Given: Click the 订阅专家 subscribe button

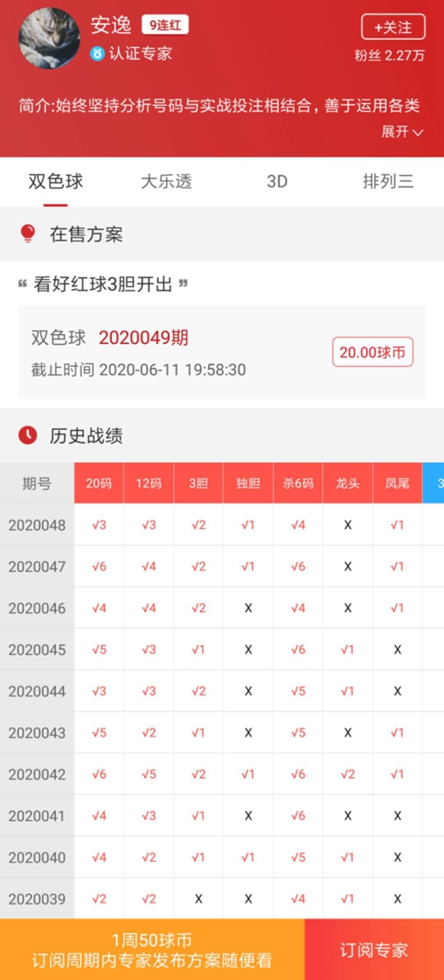Looking at the screenshot, I should coord(374,950).
